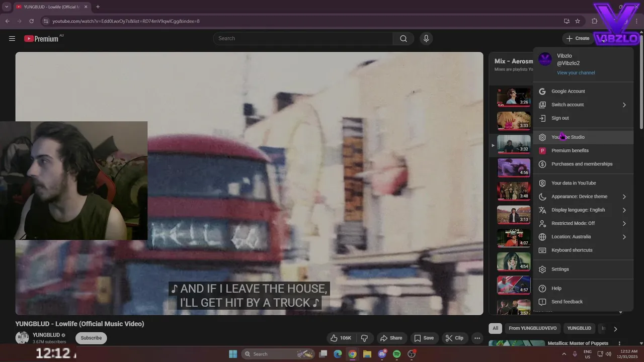The height and width of the screenshot is (362, 644).
Task: Open Help from account menu
Action: click(x=583, y=288)
